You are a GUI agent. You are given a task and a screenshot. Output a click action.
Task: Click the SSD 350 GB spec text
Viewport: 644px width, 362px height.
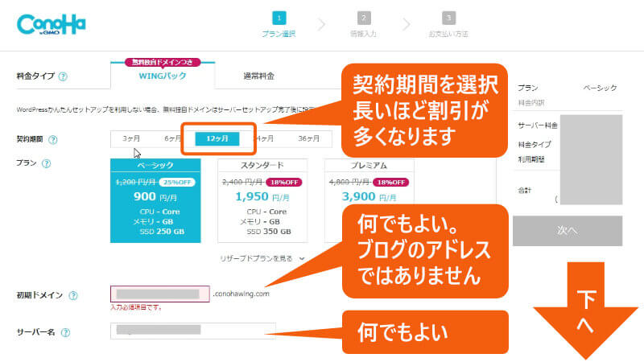click(269, 232)
